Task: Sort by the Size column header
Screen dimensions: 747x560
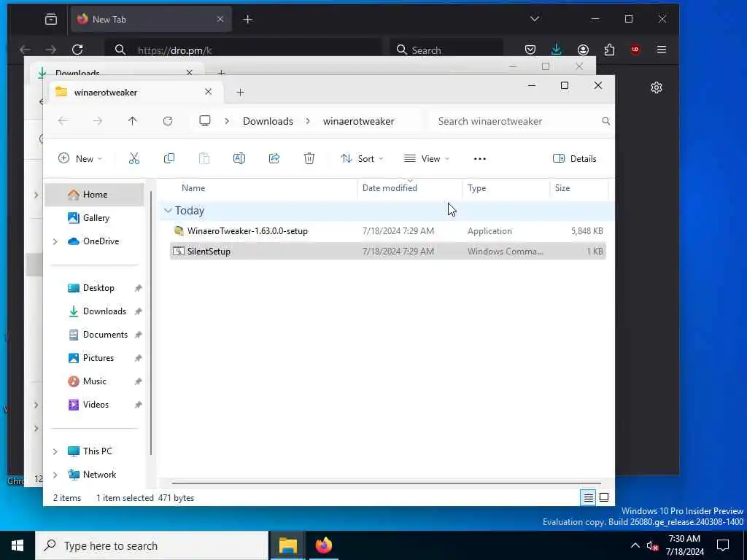Action: click(x=578, y=188)
